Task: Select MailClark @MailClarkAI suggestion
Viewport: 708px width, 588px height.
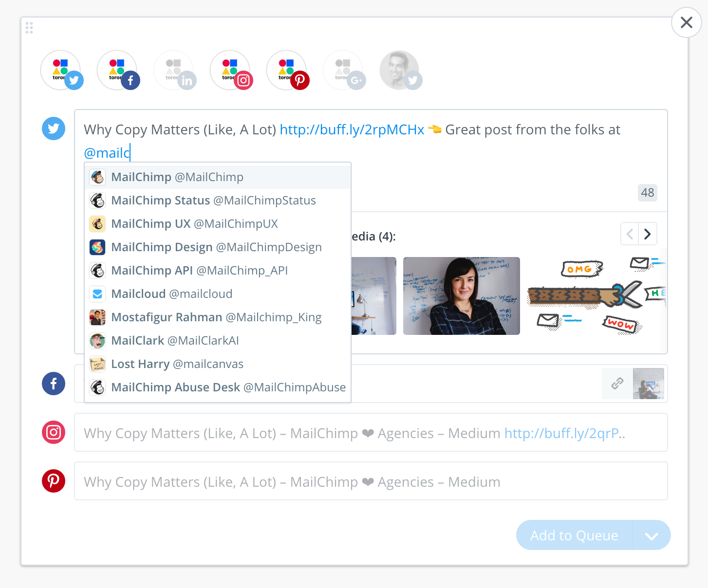Action: click(218, 341)
